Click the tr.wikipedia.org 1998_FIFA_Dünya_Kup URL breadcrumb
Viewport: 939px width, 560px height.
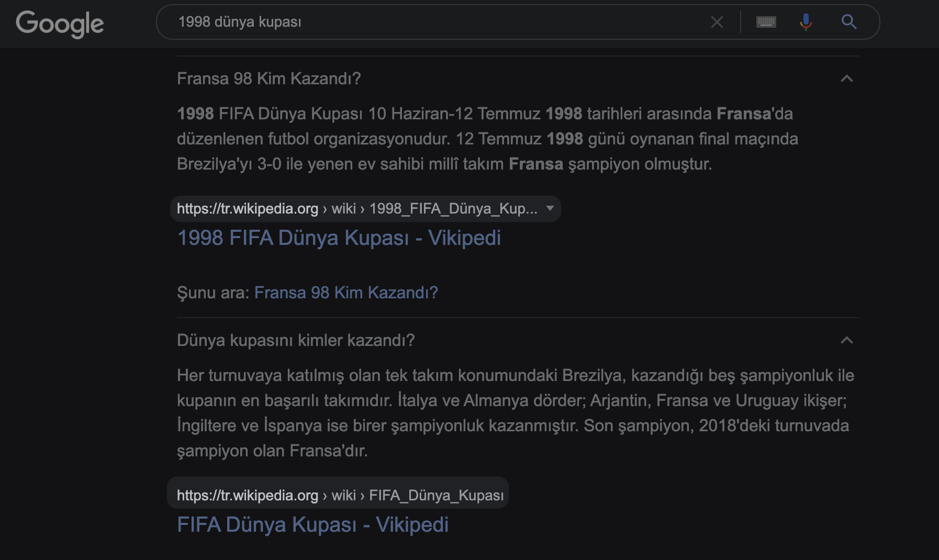(x=357, y=208)
